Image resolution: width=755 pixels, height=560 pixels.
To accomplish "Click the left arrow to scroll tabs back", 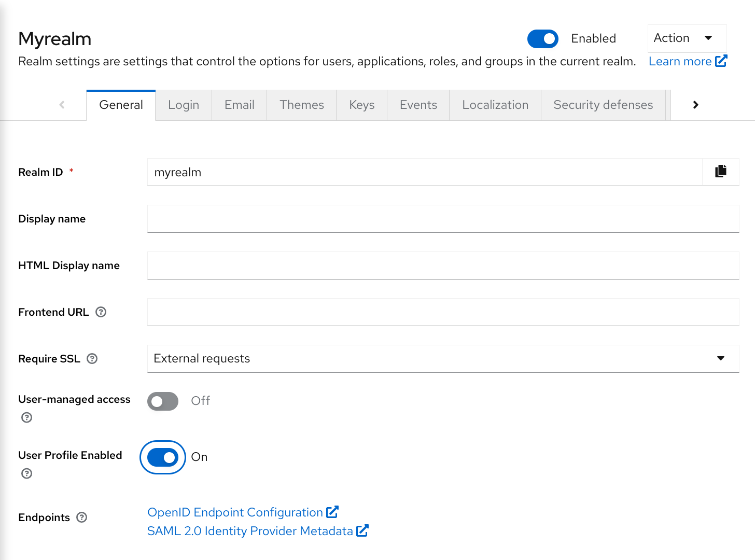I will pyautogui.click(x=62, y=105).
